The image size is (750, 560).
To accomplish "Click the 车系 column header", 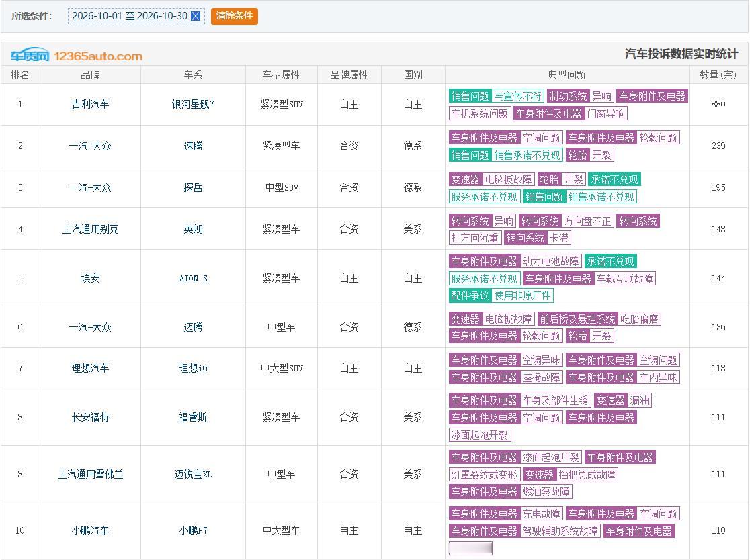I will pyautogui.click(x=193, y=75).
